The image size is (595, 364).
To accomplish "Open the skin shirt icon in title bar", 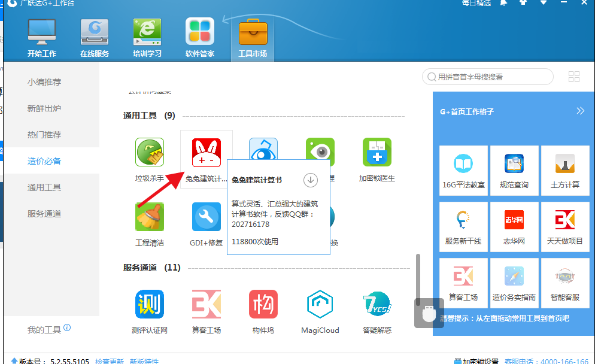I will (523, 2).
